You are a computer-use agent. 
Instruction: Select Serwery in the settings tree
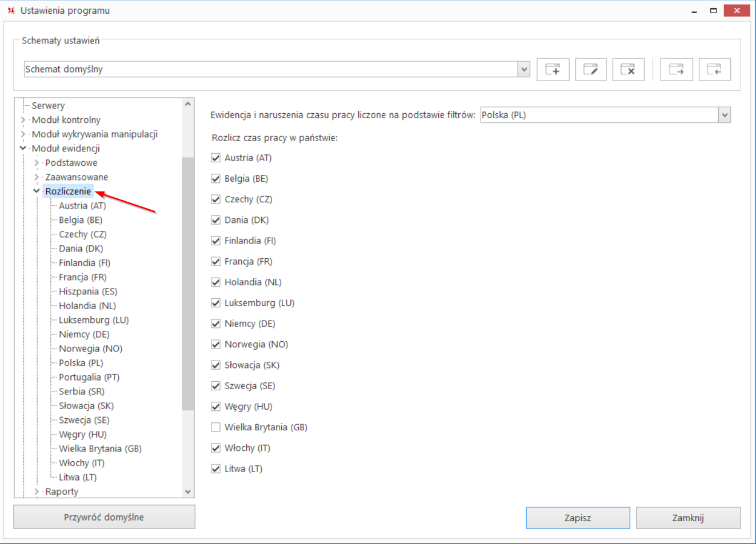pos(48,106)
